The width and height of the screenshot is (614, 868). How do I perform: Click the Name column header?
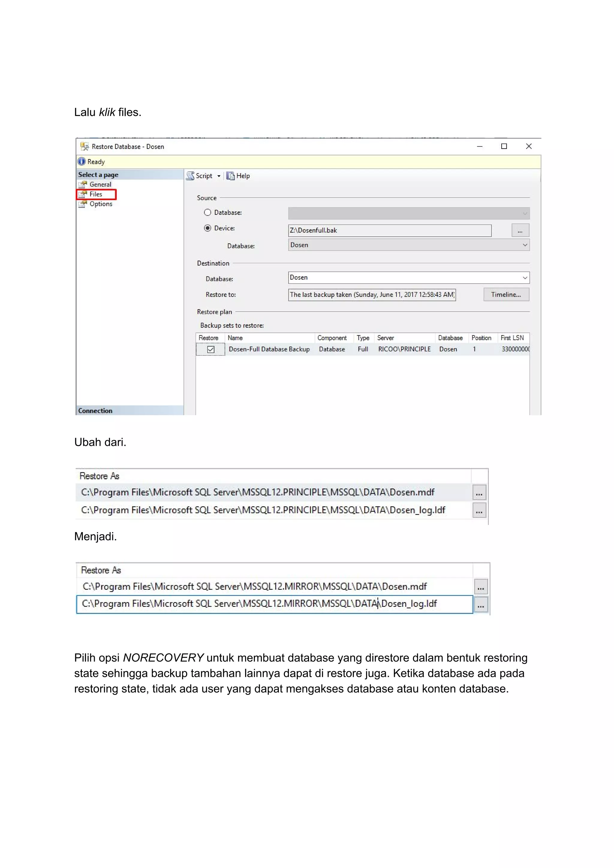(270, 338)
